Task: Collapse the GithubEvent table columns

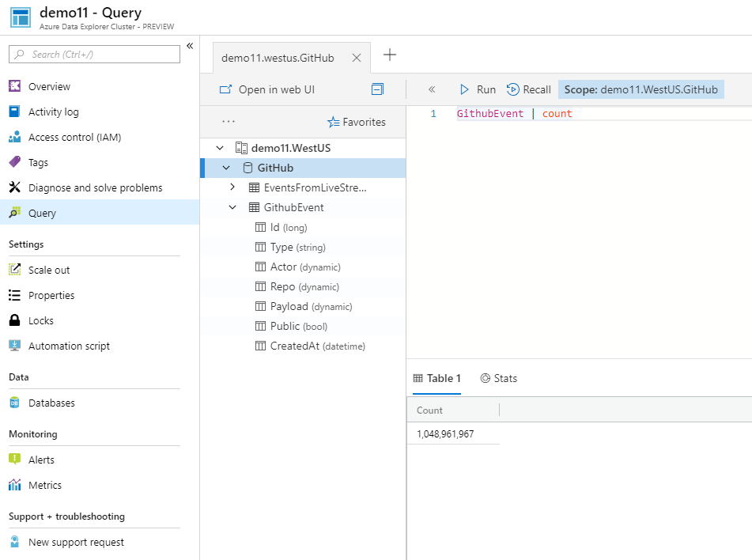Action: [232, 207]
